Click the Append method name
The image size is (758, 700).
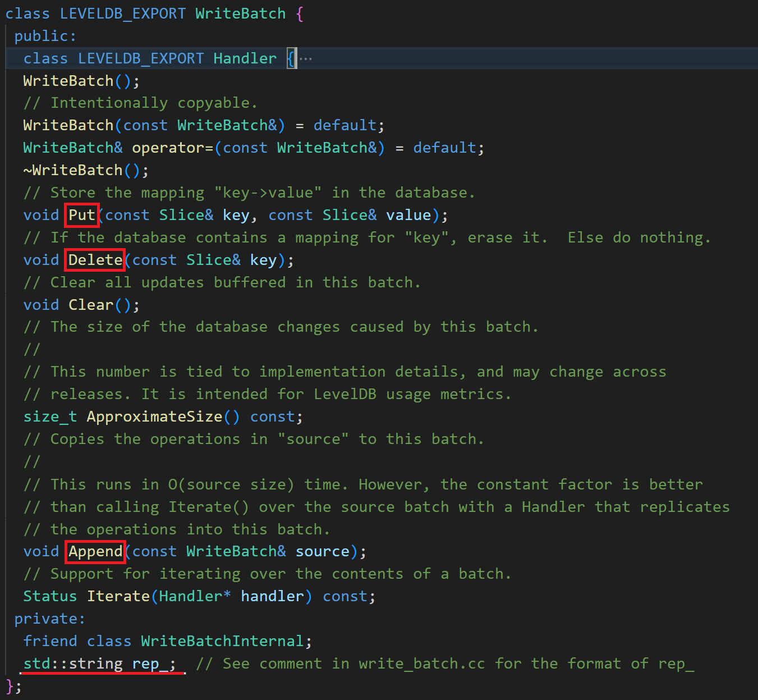click(95, 551)
